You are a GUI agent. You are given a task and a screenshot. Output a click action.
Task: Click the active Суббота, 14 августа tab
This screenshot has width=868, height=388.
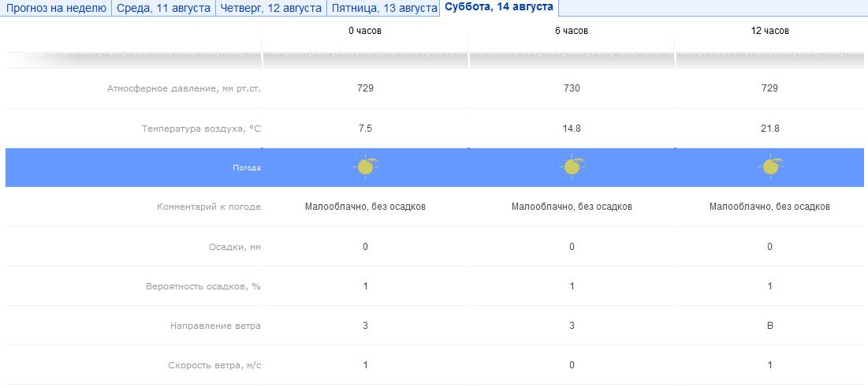pos(499,7)
